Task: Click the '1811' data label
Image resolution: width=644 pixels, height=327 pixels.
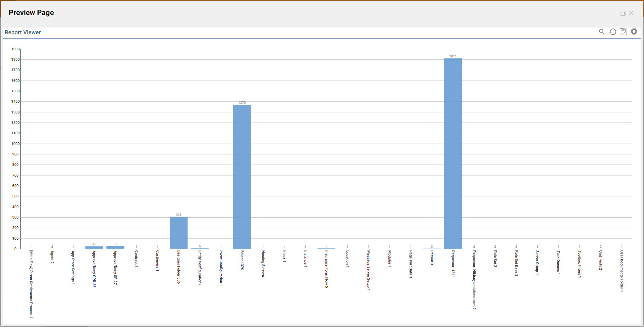Action: coord(453,56)
